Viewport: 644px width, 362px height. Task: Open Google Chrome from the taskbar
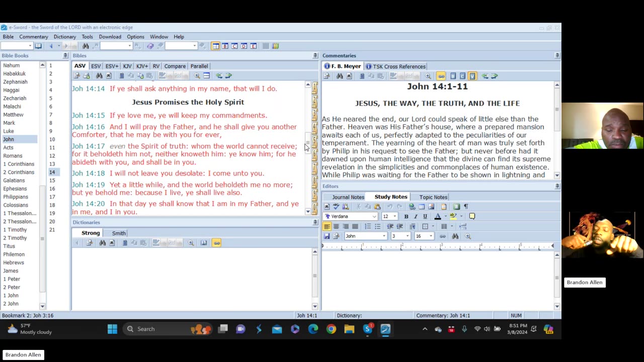331,329
